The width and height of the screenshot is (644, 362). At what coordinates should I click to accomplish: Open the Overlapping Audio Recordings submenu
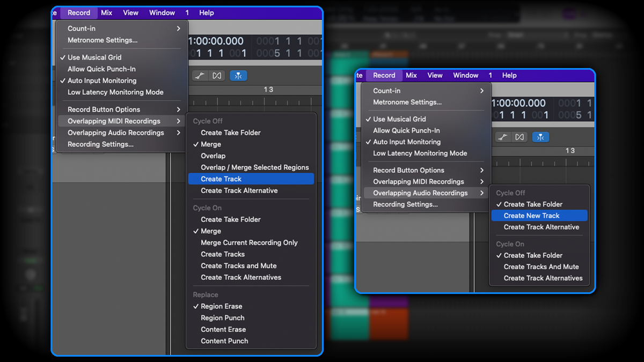[x=426, y=193]
